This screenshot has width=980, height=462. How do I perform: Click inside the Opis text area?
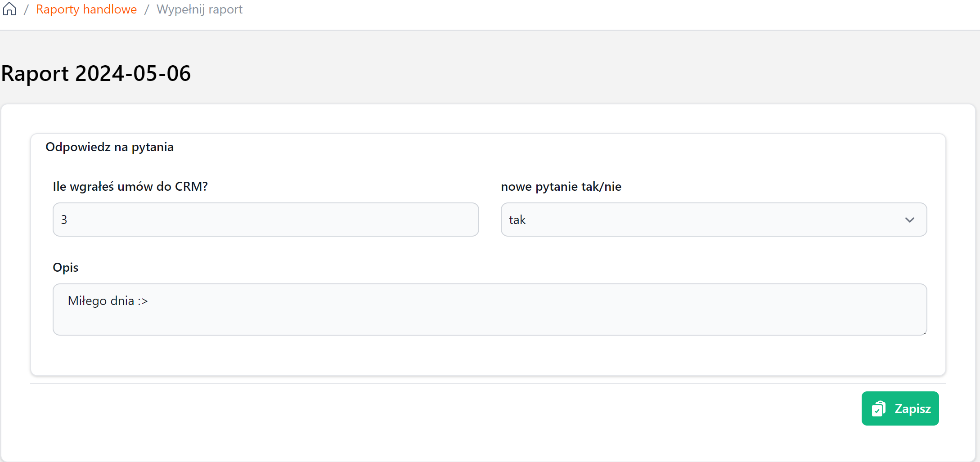tap(490, 315)
